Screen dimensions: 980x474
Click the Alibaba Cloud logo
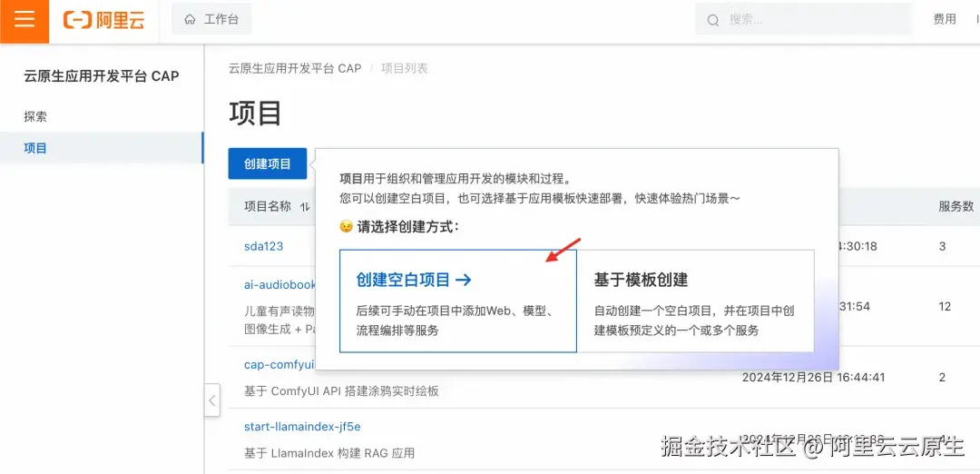coord(104,19)
